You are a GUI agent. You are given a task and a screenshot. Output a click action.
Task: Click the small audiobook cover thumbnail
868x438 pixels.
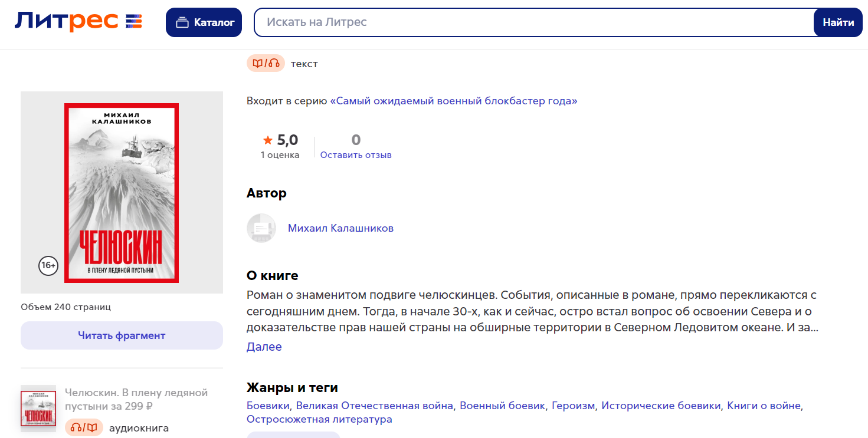(x=38, y=407)
